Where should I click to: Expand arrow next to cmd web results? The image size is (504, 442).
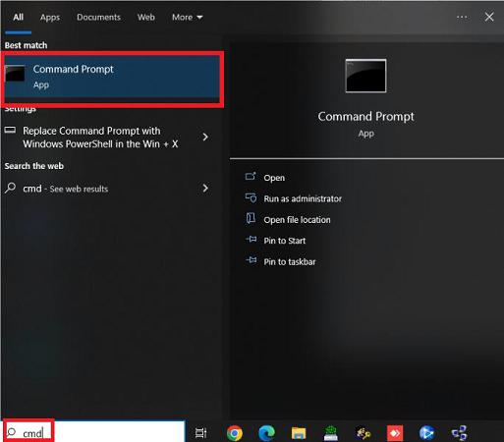point(205,188)
